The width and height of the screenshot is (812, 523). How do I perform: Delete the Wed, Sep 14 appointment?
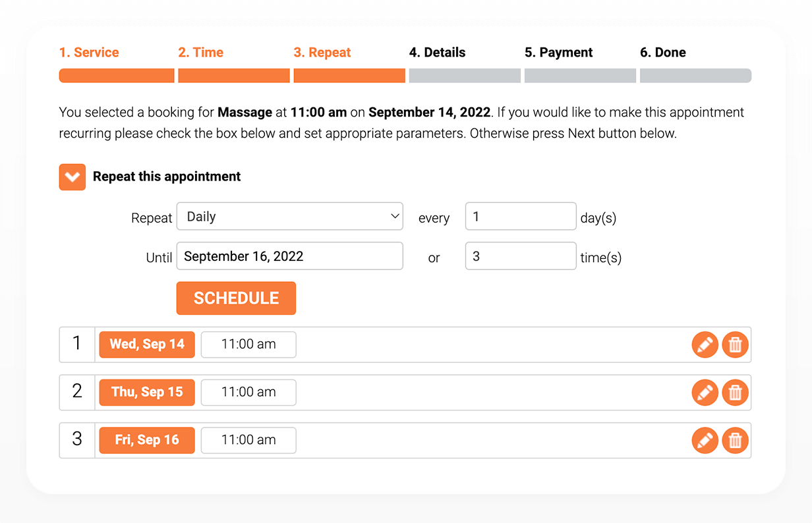click(x=736, y=344)
